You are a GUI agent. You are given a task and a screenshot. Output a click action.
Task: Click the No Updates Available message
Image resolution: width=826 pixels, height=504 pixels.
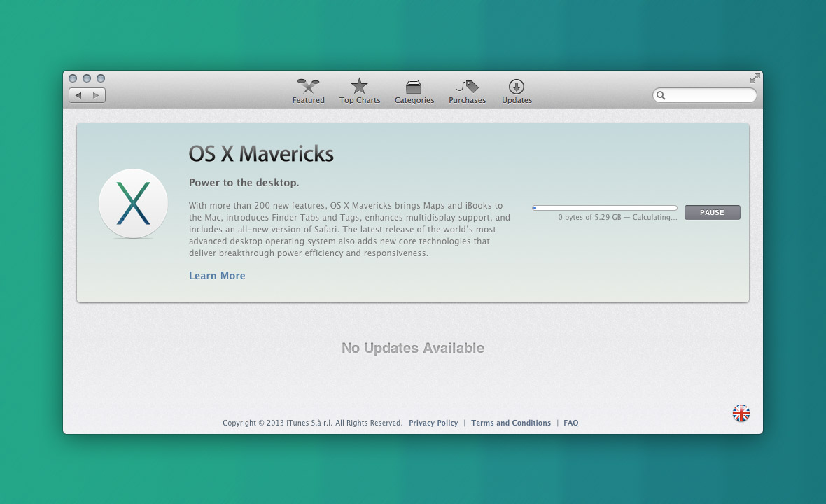click(x=413, y=348)
